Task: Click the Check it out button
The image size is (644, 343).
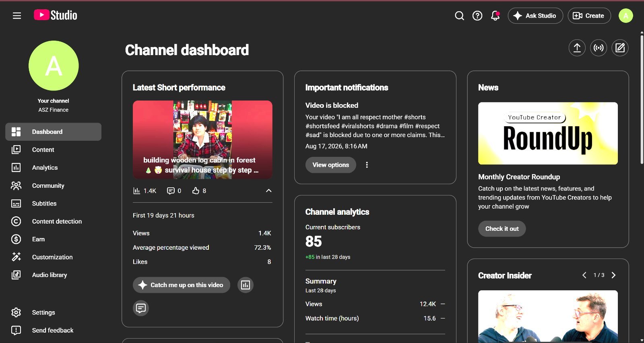Action: (x=502, y=229)
